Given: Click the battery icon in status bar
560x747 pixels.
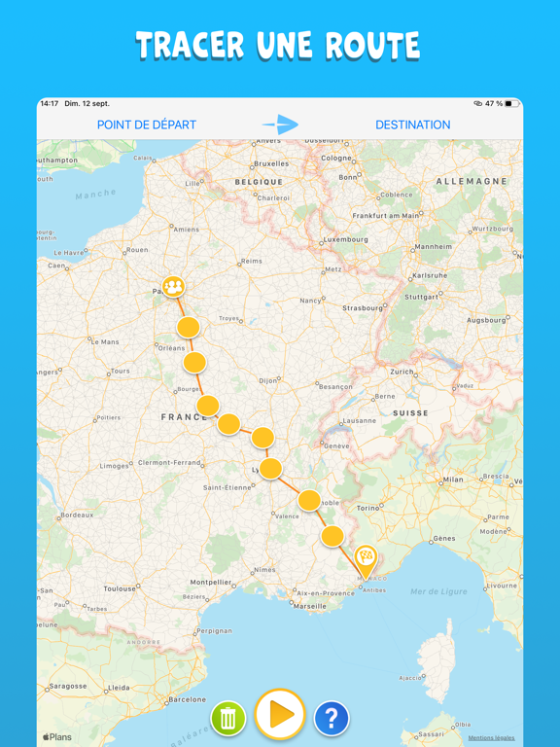Looking at the screenshot, I should click(x=511, y=103).
